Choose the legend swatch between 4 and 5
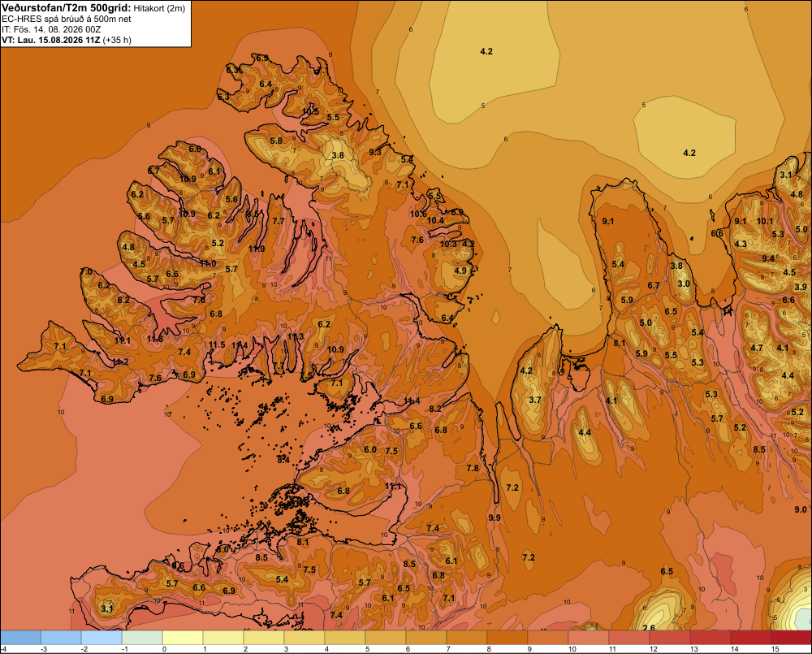Image resolution: width=812 pixels, height=654 pixels. [345, 638]
